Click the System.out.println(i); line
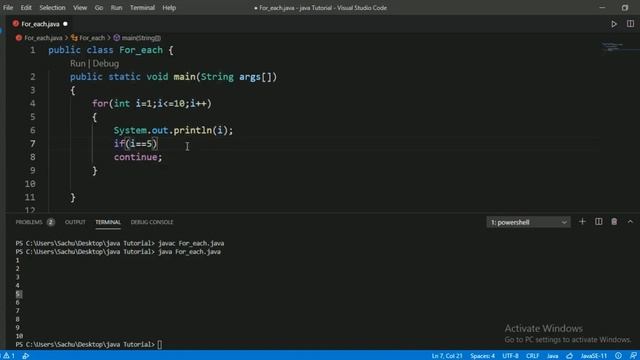This screenshot has width=640, height=360. point(173,130)
